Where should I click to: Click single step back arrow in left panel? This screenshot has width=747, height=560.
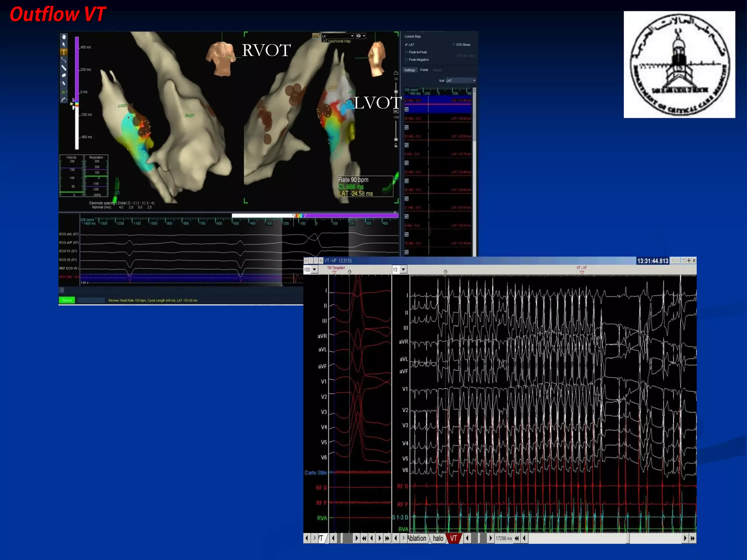coord(372,538)
